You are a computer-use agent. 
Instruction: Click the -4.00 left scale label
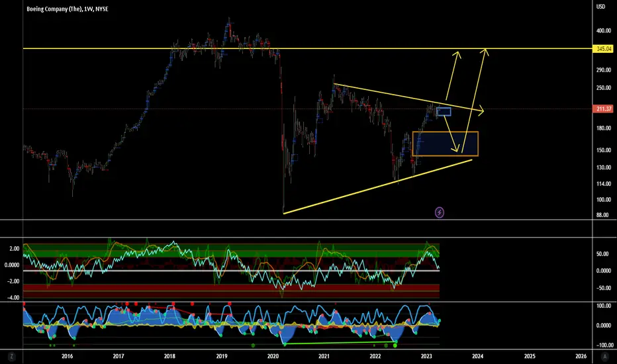[x=13, y=298]
